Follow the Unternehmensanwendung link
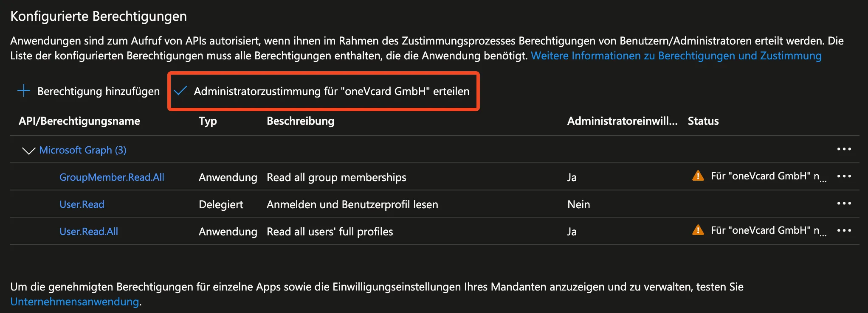Image resolution: width=868 pixels, height=313 pixels. 75,302
